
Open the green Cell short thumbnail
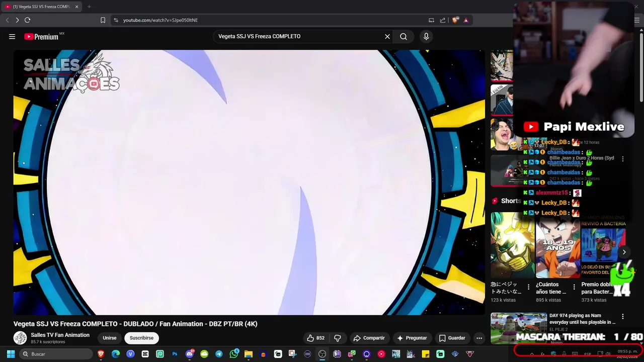(x=512, y=245)
